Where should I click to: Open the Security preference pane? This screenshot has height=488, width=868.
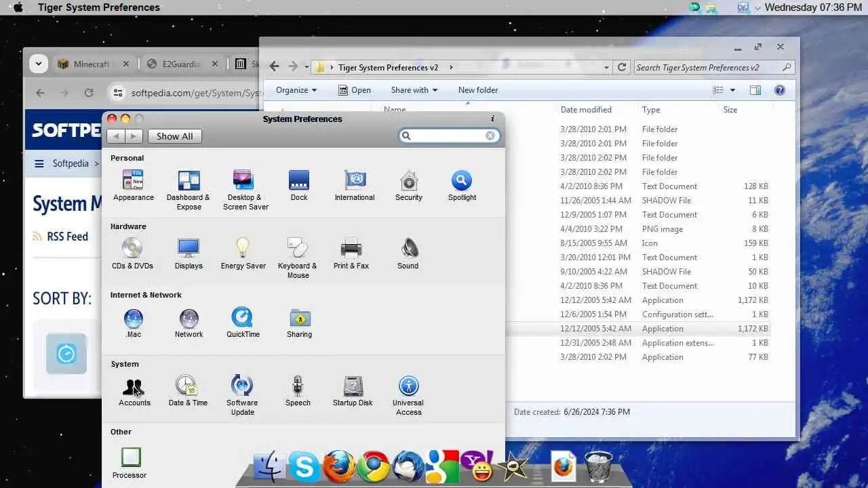(409, 185)
